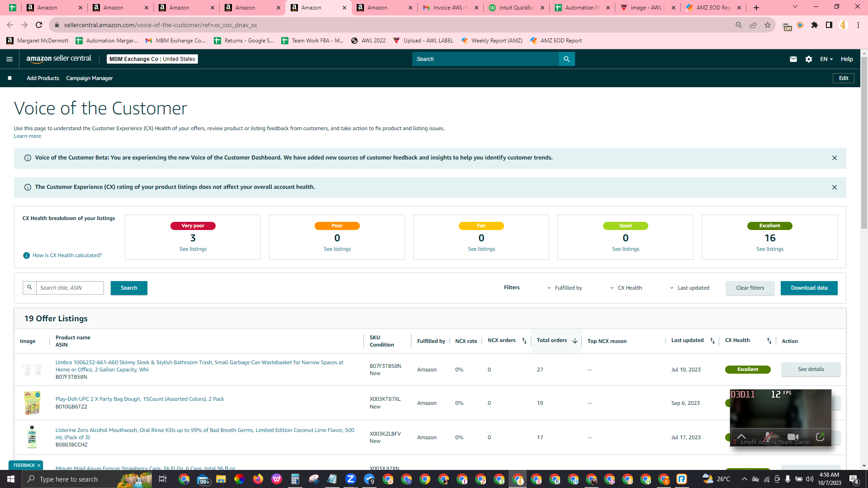Close the FEEDBACK tab with the X

coord(39,465)
